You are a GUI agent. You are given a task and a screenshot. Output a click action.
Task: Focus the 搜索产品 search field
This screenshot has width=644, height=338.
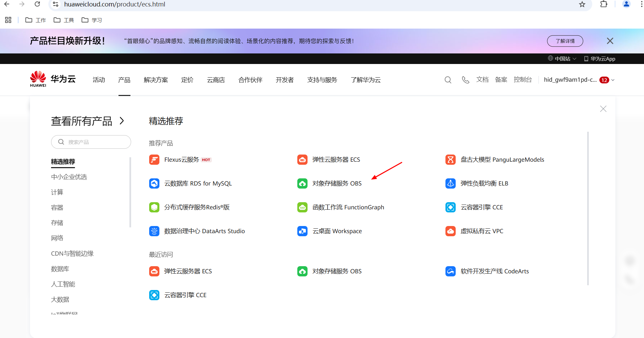pos(91,142)
